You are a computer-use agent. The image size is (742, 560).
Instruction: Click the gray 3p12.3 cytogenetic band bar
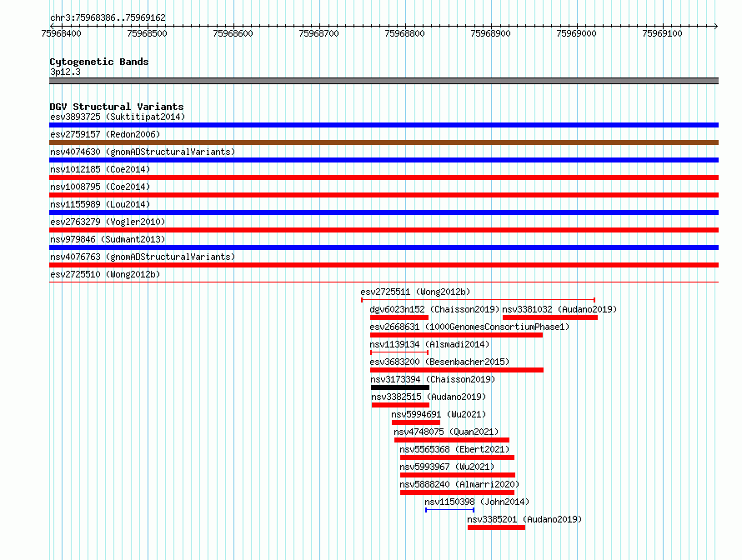384,81
